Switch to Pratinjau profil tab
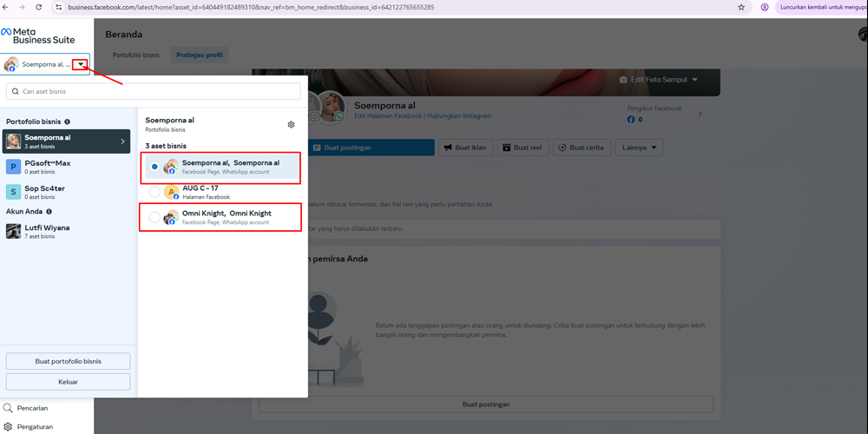The height and width of the screenshot is (434, 868). tap(199, 55)
